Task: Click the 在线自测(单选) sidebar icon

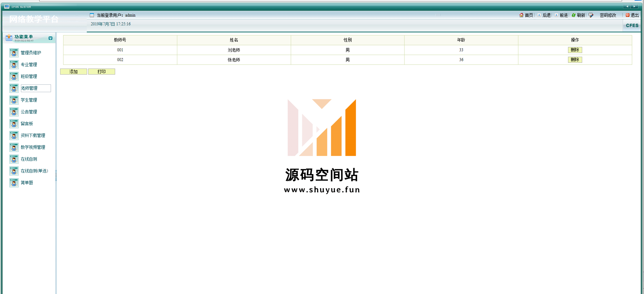Action: tap(14, 171)
